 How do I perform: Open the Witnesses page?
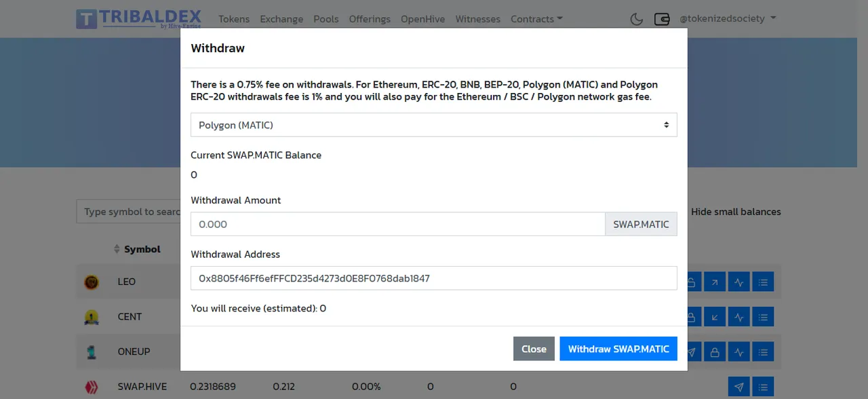pos(477,19)
